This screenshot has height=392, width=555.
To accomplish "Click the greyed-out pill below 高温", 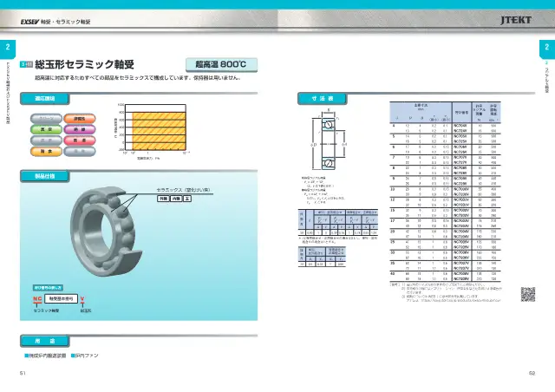I will 80,152.
